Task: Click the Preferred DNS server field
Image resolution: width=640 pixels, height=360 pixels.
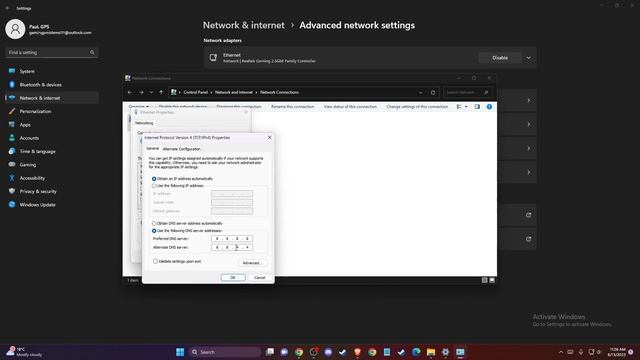Action: click(x=232, y=239)
